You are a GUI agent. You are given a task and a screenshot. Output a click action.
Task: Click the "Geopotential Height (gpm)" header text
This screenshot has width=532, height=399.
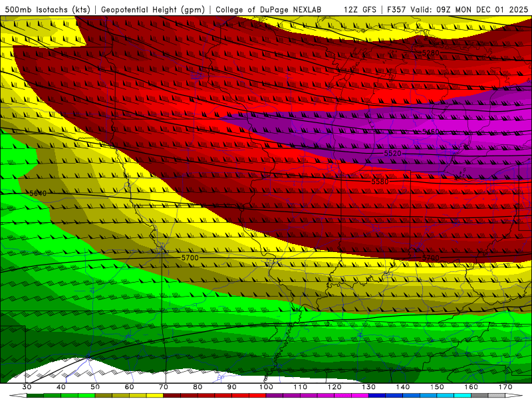(153, 9)
